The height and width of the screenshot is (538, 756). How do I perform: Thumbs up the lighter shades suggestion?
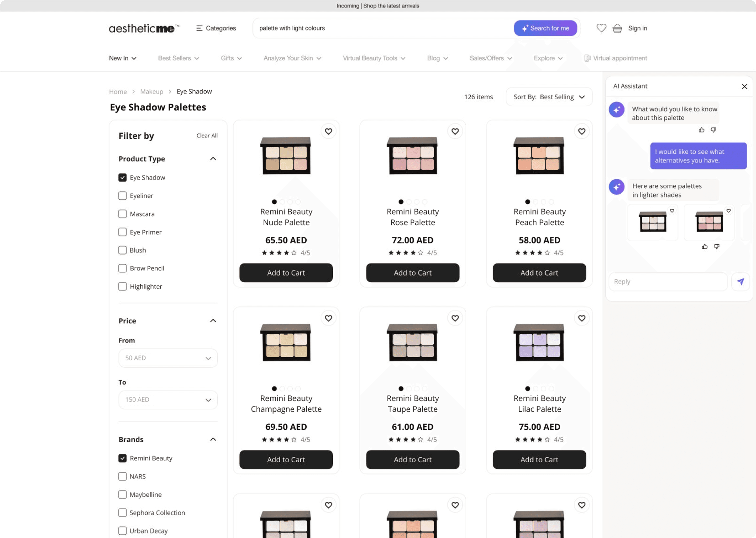click(705, 246)
